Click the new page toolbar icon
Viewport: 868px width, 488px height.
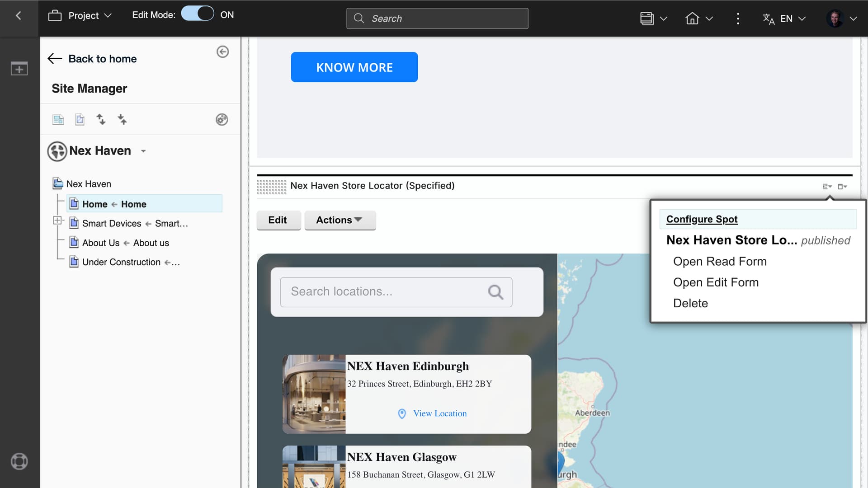(80, 120)
